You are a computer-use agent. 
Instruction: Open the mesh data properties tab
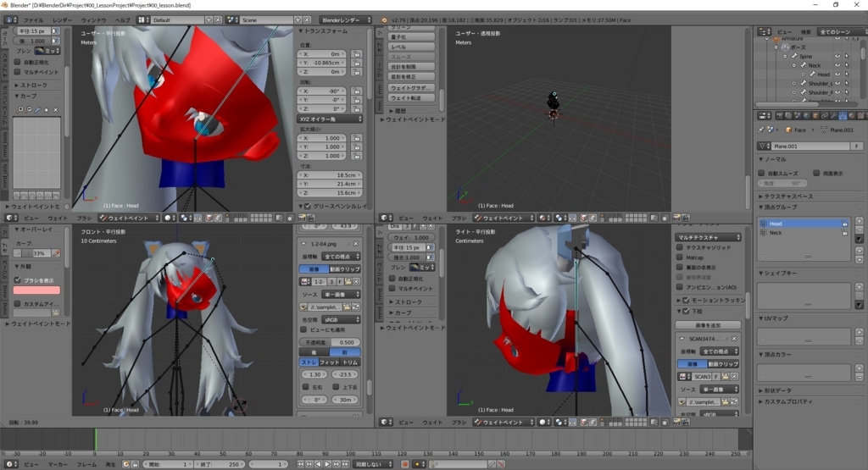(842, 116)
